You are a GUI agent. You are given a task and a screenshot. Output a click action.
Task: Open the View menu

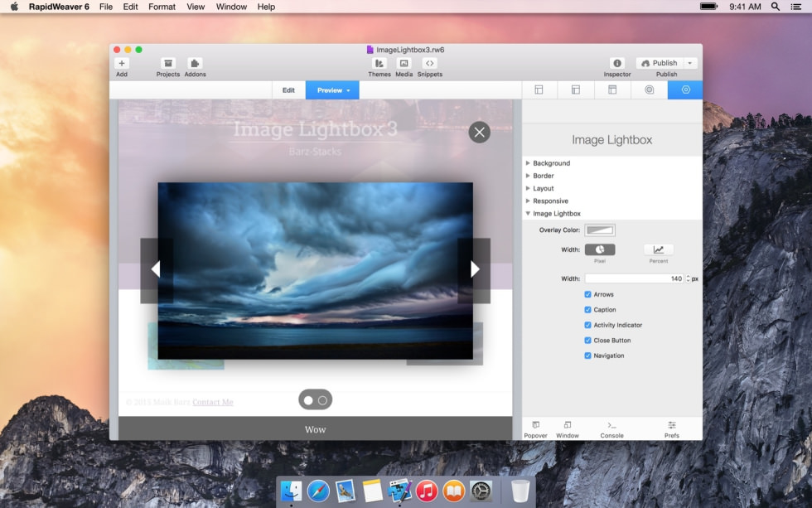coord(196,7)
